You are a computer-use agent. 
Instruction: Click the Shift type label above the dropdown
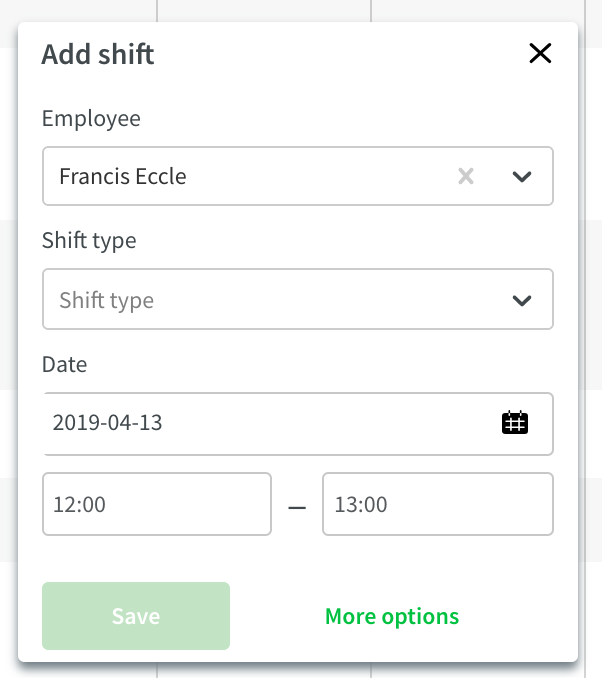click(x=89, y=240)
